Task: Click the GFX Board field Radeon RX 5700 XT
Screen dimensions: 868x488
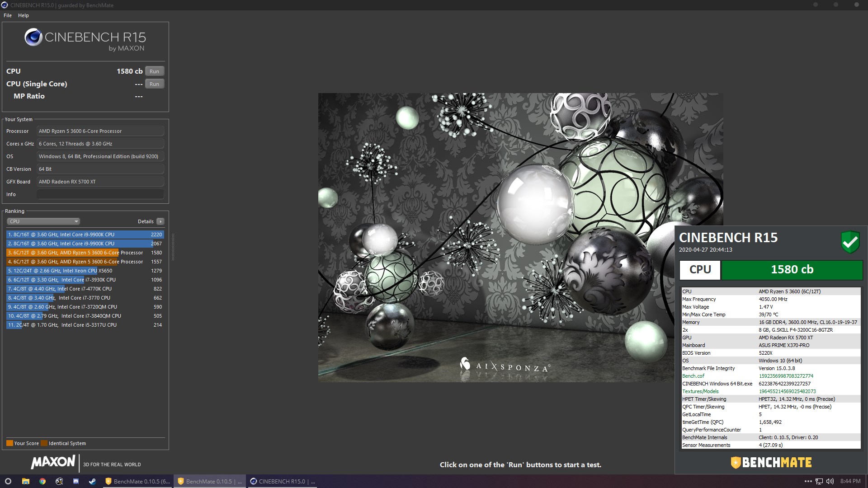Action: [x=100, y=182]
